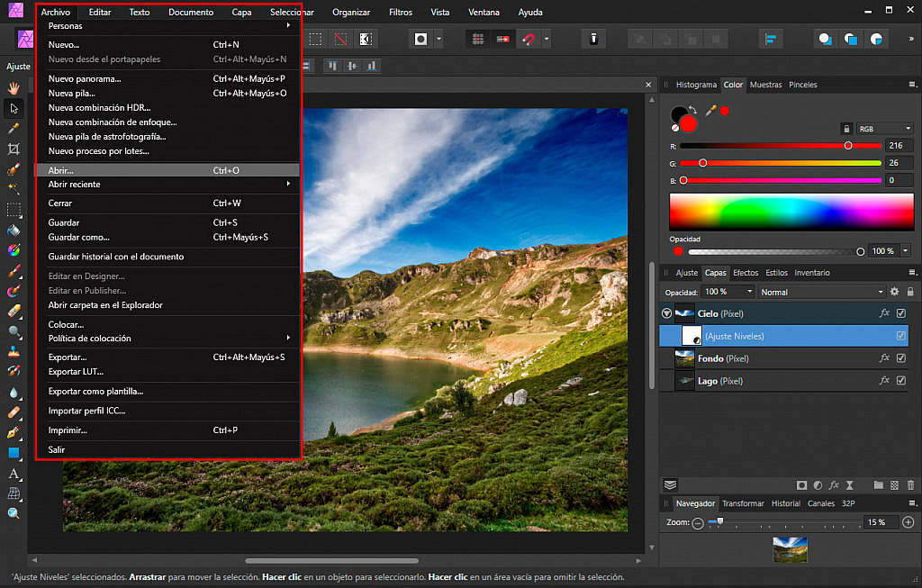Image resolution: width=922 pixels, height=588 pixels.
Task: Collapse the Cielo layer group
Action: coord(666,313)
